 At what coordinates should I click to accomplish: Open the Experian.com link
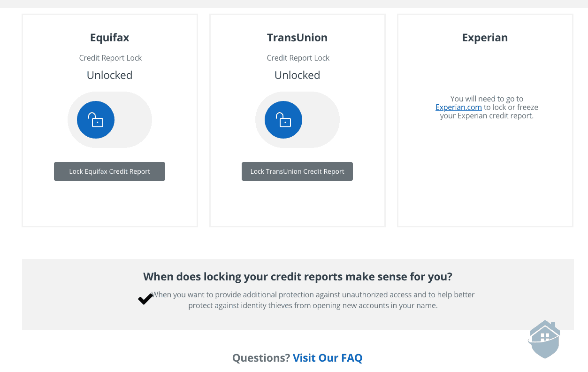(458, 107)
